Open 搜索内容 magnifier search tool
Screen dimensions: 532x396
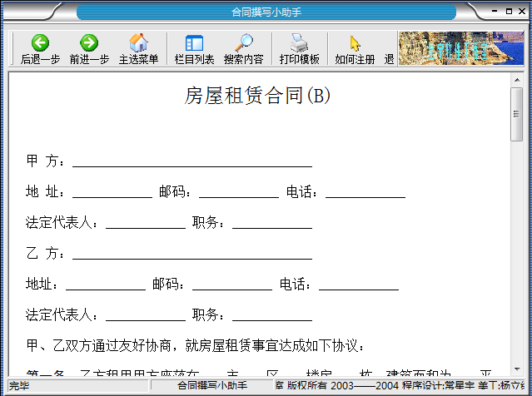pos(243,43)
